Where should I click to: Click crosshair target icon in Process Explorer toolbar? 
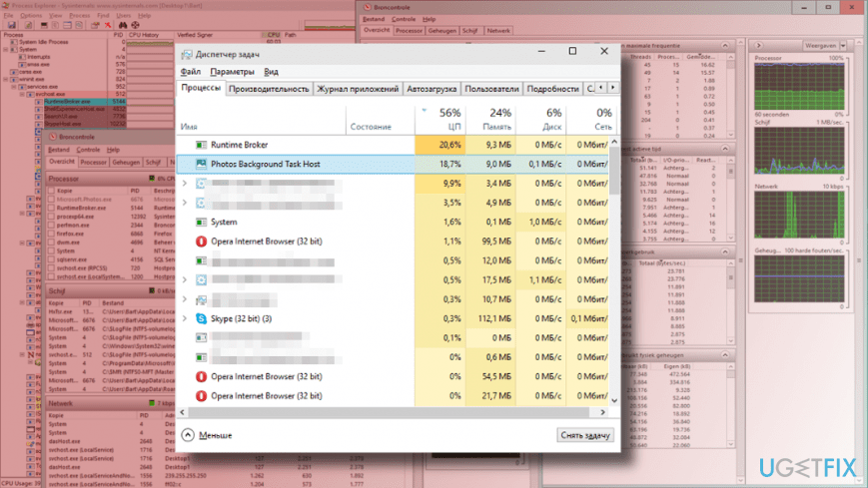pyautogui.click(x=135, y=25)
